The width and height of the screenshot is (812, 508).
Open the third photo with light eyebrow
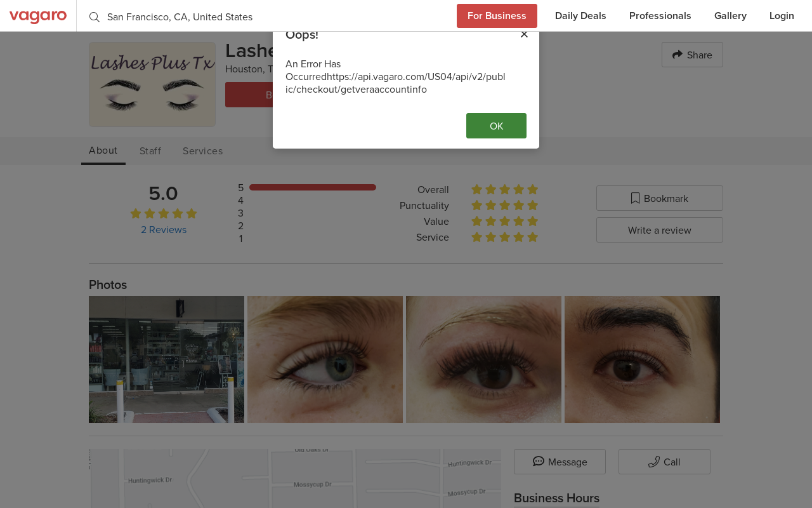coord(483,359)
